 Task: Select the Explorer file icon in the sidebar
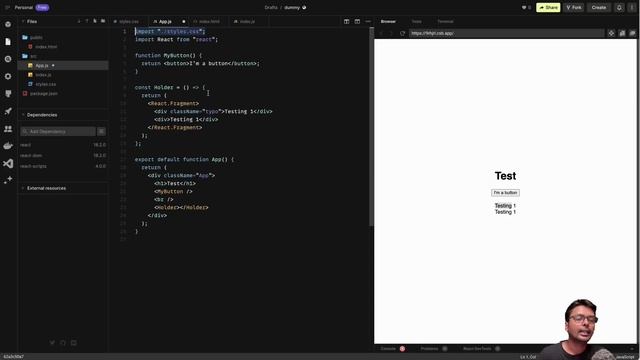[8, 42]
